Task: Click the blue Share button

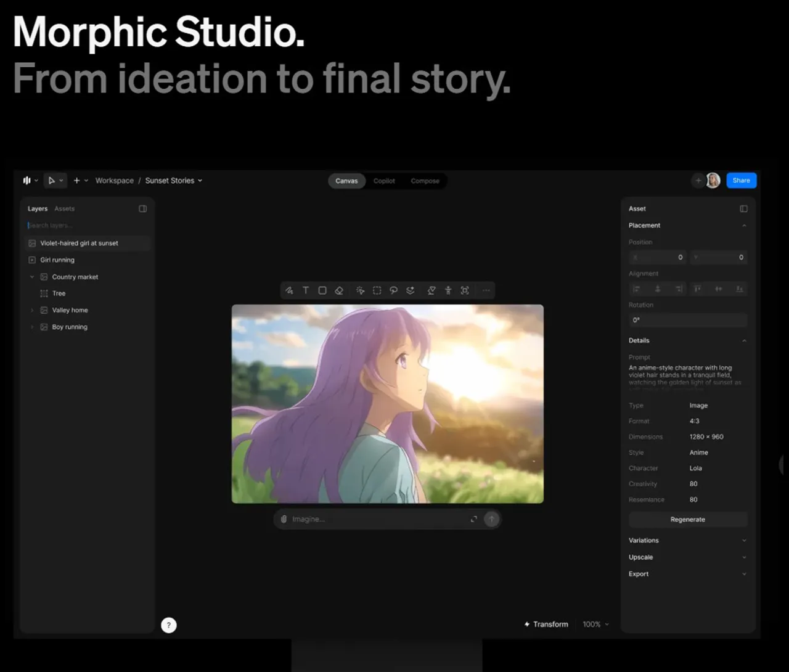Action: pos(741,180)
